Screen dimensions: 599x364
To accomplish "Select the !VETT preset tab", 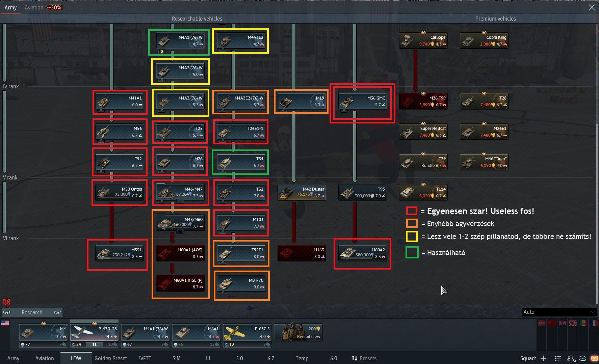I will pyautogui.click(x=145, y=358).
